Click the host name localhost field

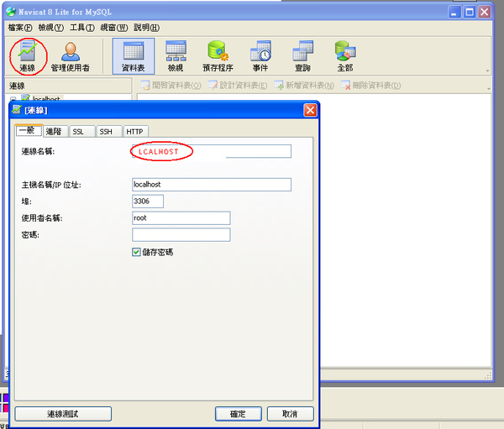coord(212,185)
